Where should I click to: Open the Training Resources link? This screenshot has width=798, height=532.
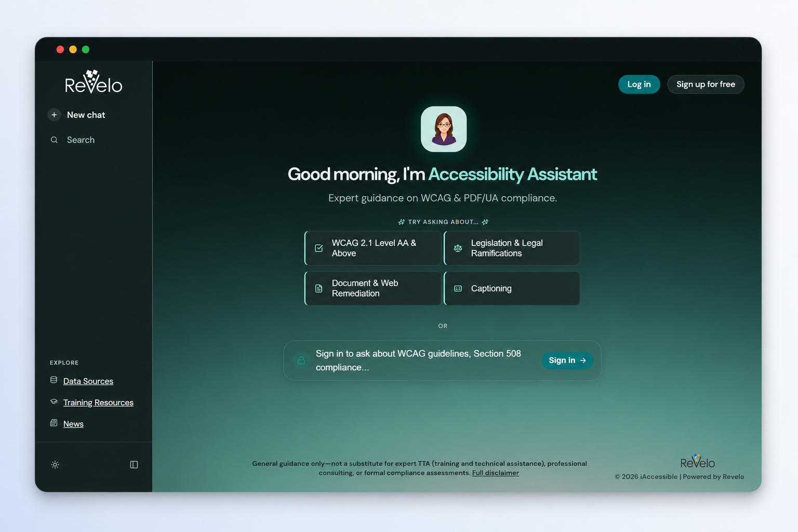coord(98,403)
